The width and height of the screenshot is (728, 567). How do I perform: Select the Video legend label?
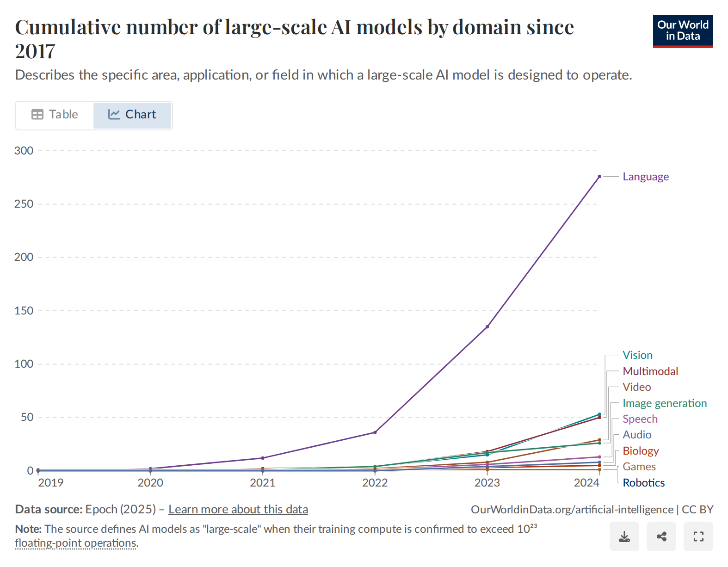tap(636, 387)
